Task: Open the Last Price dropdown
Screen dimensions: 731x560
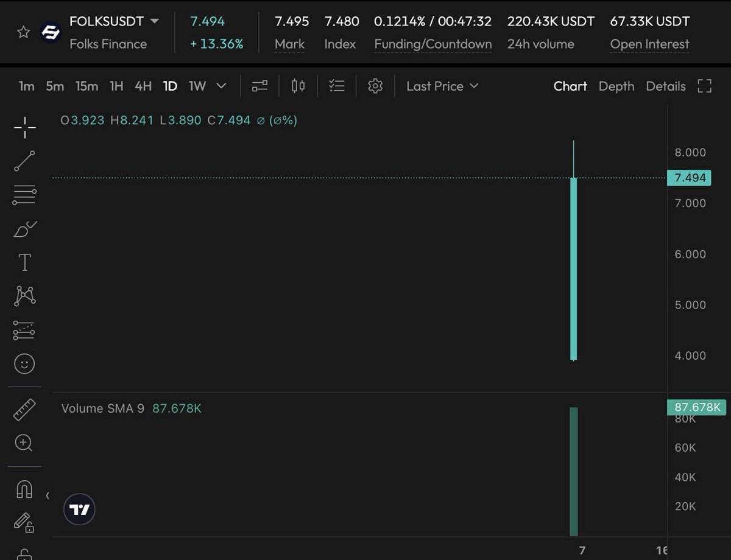Action: [442, 86]
